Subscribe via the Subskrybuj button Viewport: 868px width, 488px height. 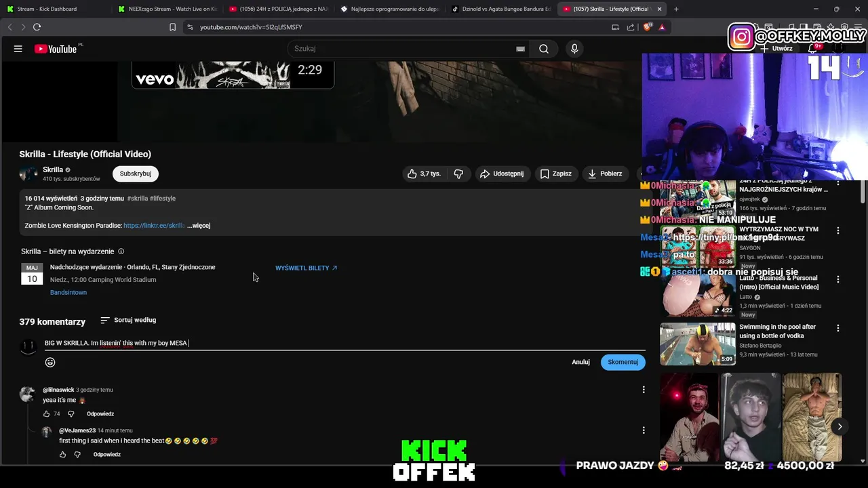(136, 174)
